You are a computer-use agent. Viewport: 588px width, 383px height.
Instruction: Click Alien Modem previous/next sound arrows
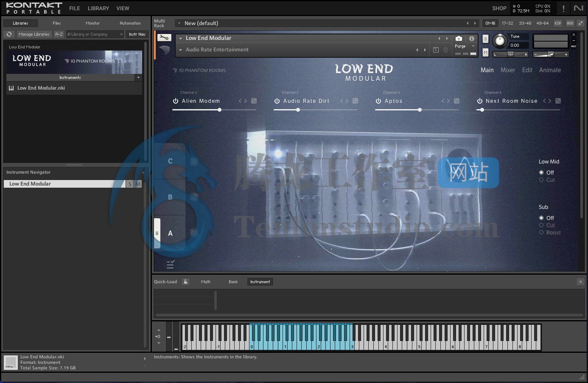tap(243, 101)
